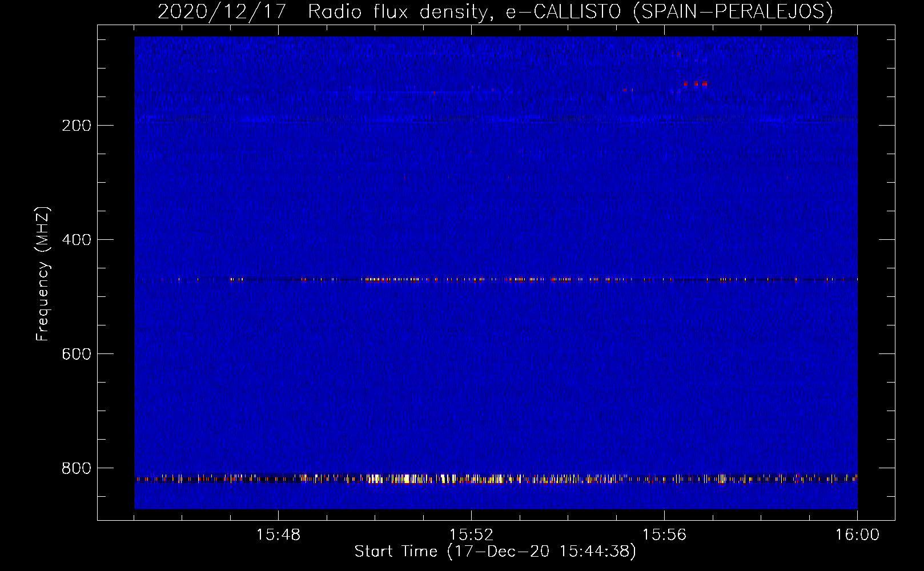Click the 400 MHz y-axis tick label
Viewport: 924px width, 571px height.
coord(77,239)
